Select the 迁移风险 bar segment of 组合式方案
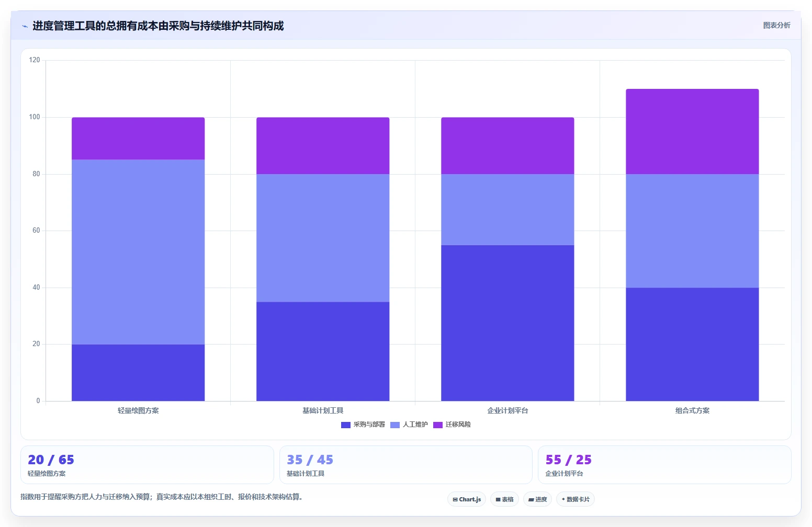 click(692, 132)
